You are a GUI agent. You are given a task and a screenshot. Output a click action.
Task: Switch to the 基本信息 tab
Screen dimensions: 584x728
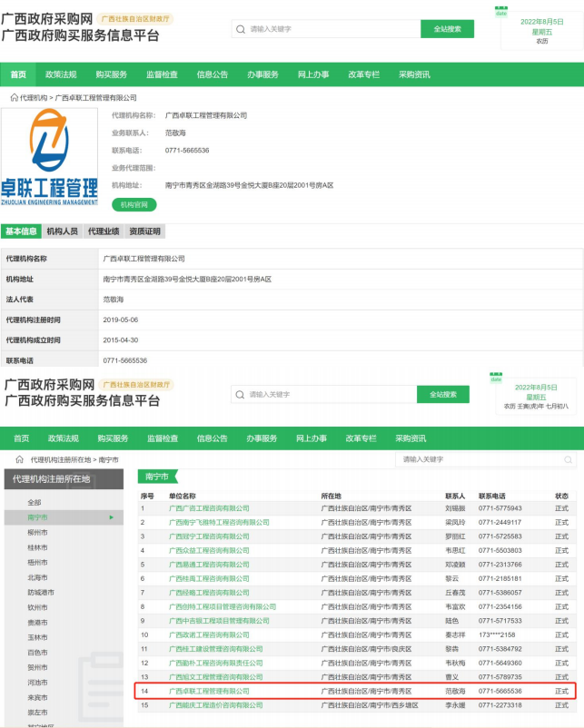point(22,231)
